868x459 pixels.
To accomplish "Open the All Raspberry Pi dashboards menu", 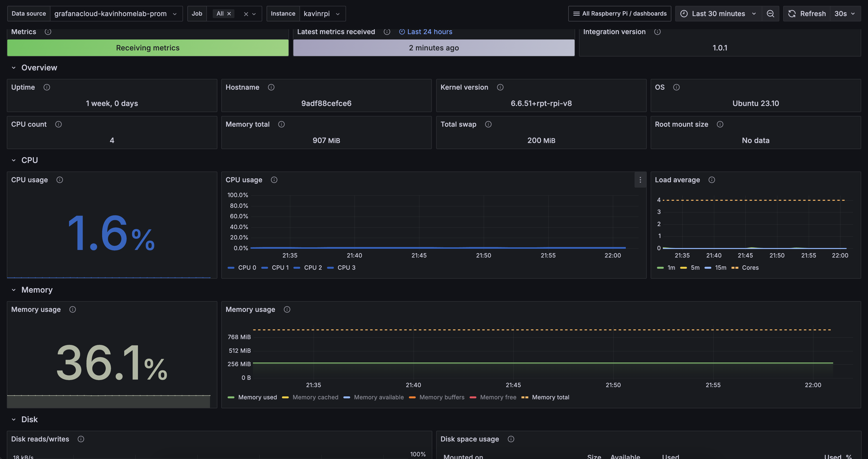I will pyautogui.click(x=619, y=13).
